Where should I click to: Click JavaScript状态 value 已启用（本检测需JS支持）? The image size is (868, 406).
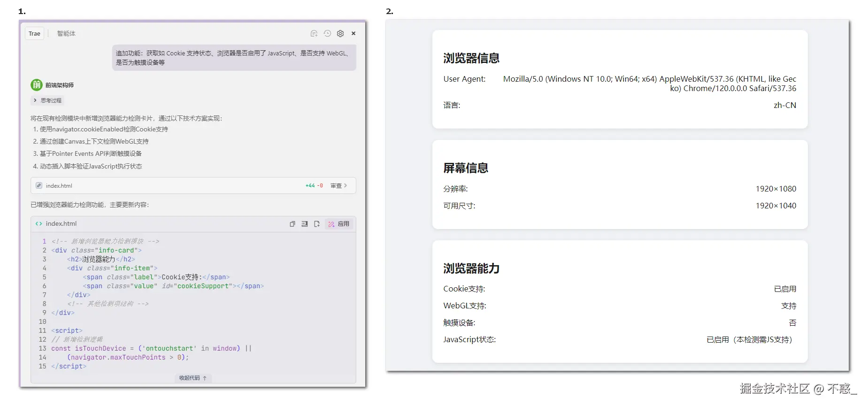click(x=750, y=340)
